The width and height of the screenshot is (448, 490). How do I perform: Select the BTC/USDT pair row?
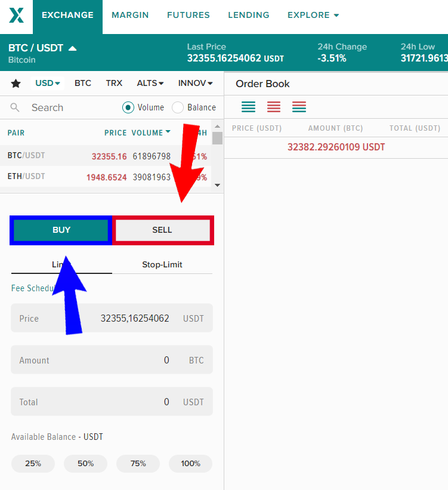point(106,156)
